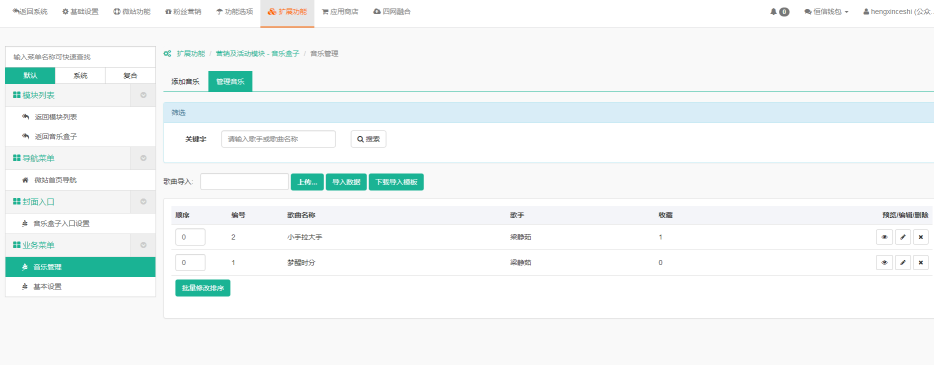Focus the 歌曲导入 file path field
The width and height of the screenshot is (934, 365).
click(244, 182)
